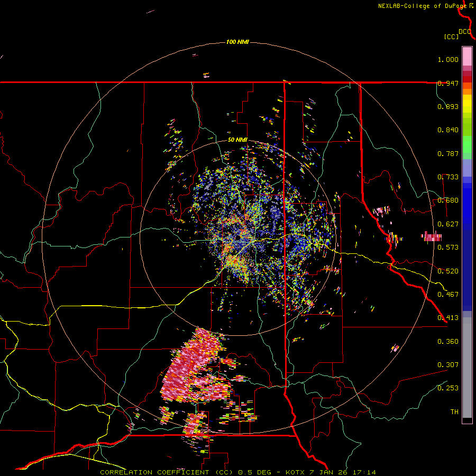This screenshot has width=476, height=476.
Task: Click the 0.413 legend value
Action: click(448, 318)
